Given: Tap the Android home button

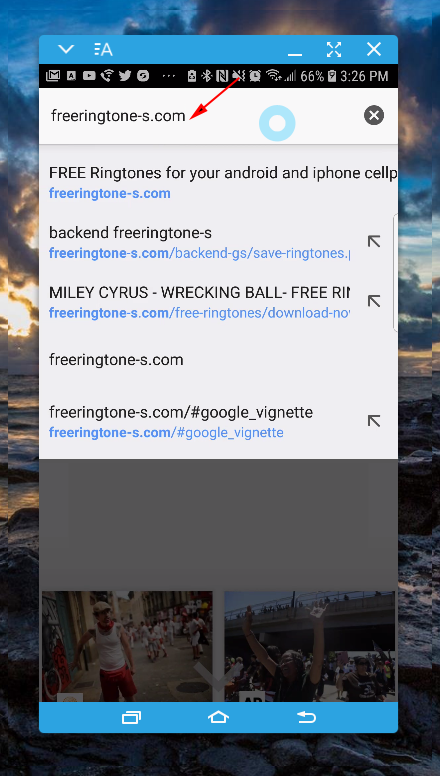Looking at the screenshot, I should 218,717.
